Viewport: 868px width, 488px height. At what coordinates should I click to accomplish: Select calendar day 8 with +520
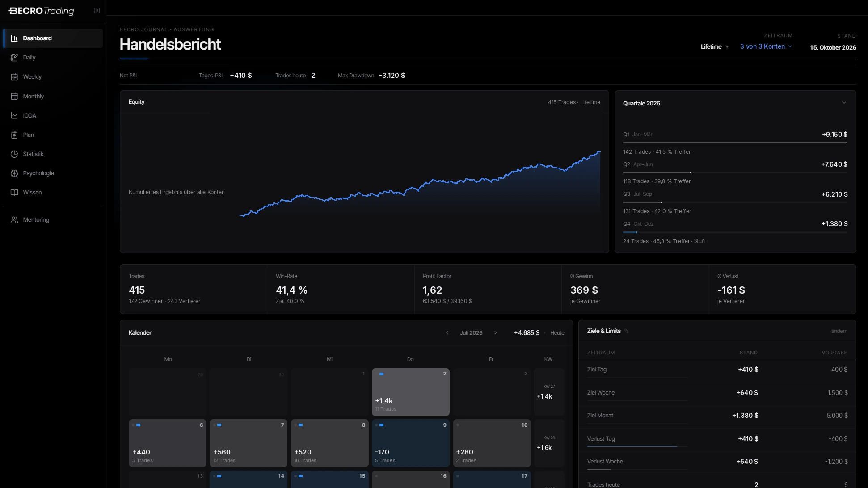(x=330, y=443)
